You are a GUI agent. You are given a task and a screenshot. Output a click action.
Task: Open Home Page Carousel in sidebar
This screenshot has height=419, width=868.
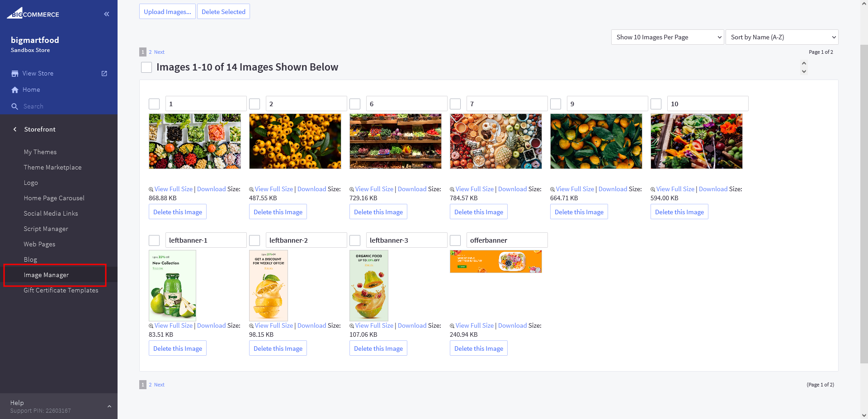pos(54,198)
